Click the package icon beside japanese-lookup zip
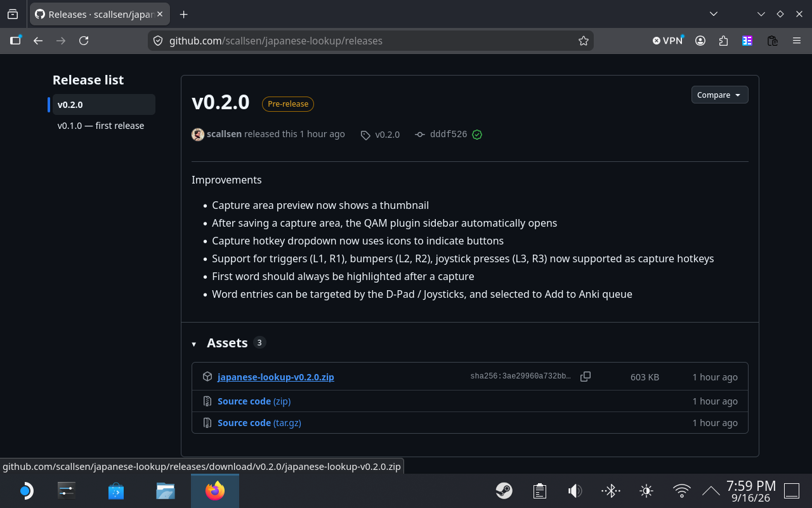The image size is (812, 508). 207,377
